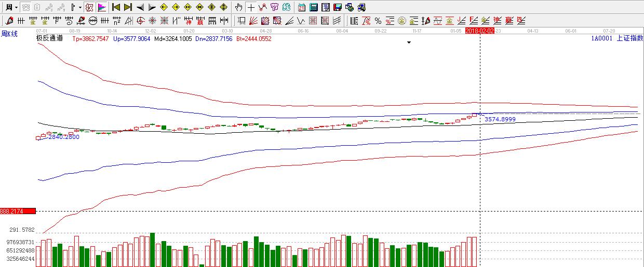Viewport: 644px width, 267px height.
Task: Click the red fan lines tool
Action: pyautogui.click(x=253, y=21)
